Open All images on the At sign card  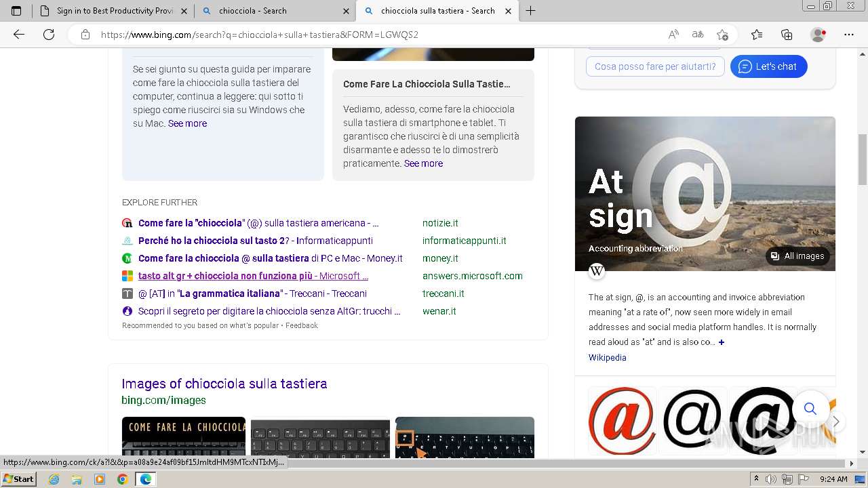797,256
